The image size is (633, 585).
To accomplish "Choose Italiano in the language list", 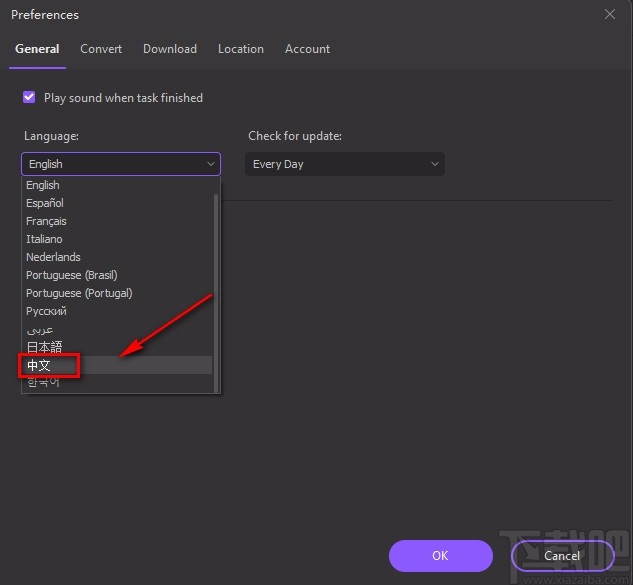I will (44, 239).
